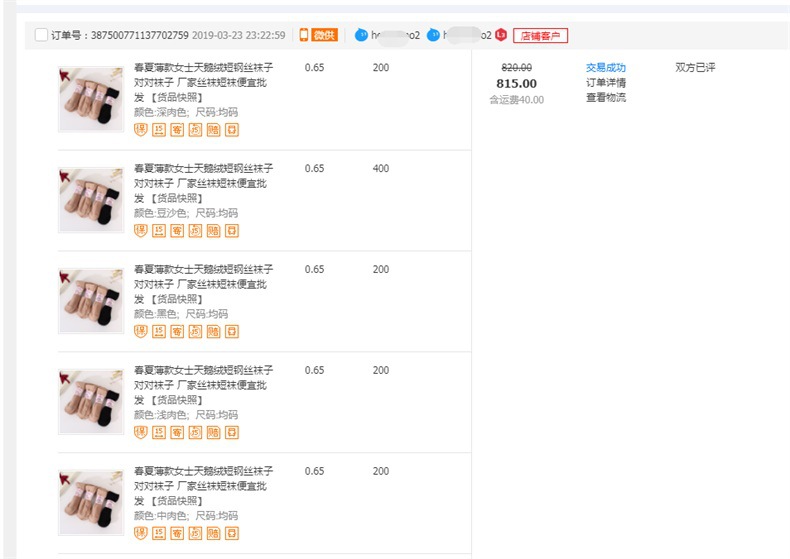790x559 pixels.
Task: Click the 赔 icon in 豆沙色 row
Action: (x=214, y=231)
